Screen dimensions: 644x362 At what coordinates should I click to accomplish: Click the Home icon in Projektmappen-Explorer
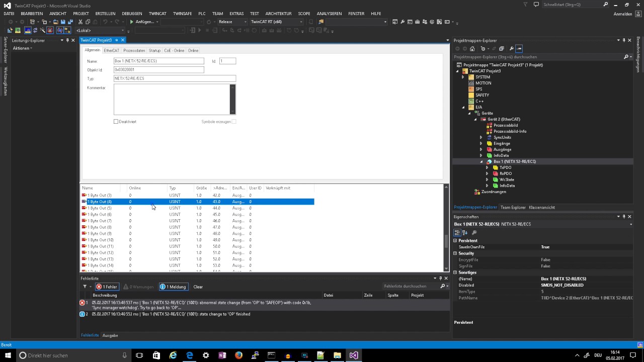[472, 49]
